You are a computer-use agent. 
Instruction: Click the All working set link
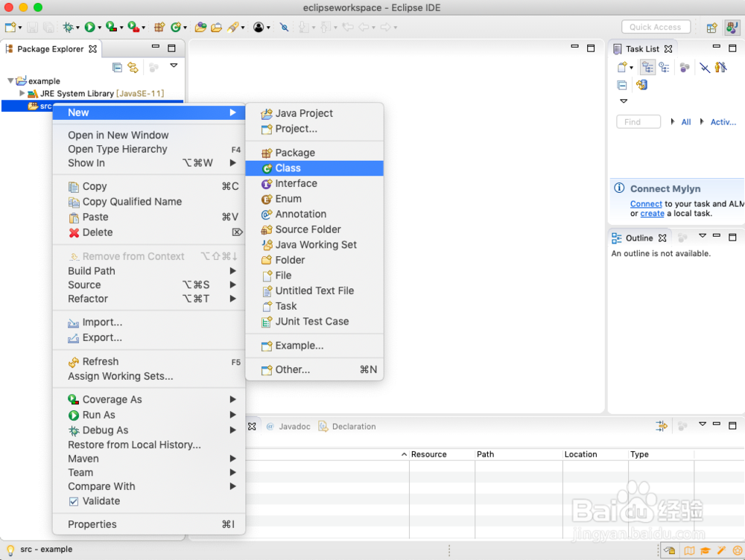685,122
